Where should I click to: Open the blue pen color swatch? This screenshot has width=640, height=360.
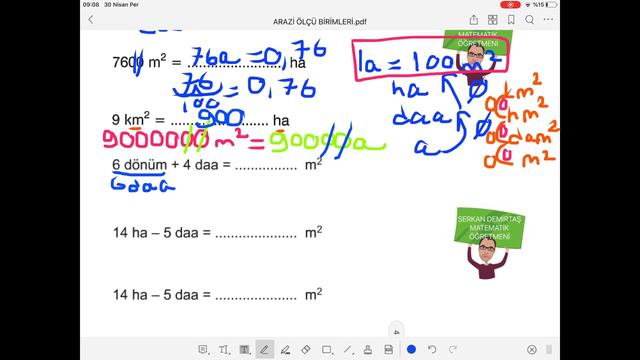pos(411,349)
